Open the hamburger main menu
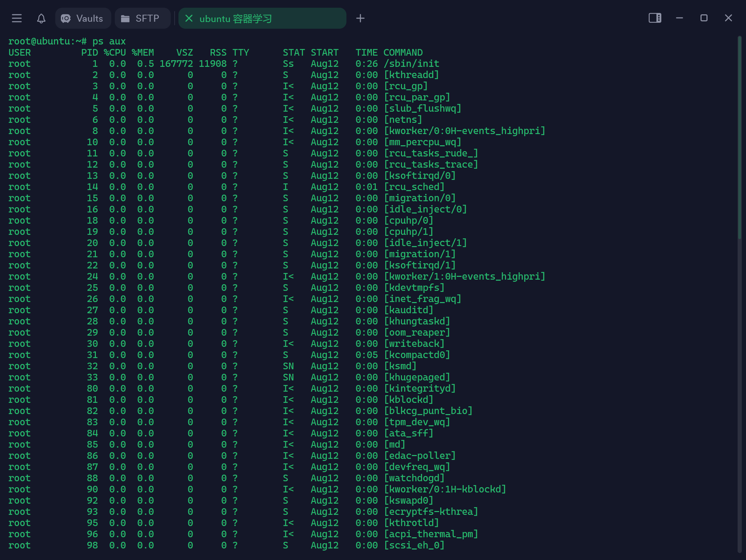 click(x=17, y=18)
